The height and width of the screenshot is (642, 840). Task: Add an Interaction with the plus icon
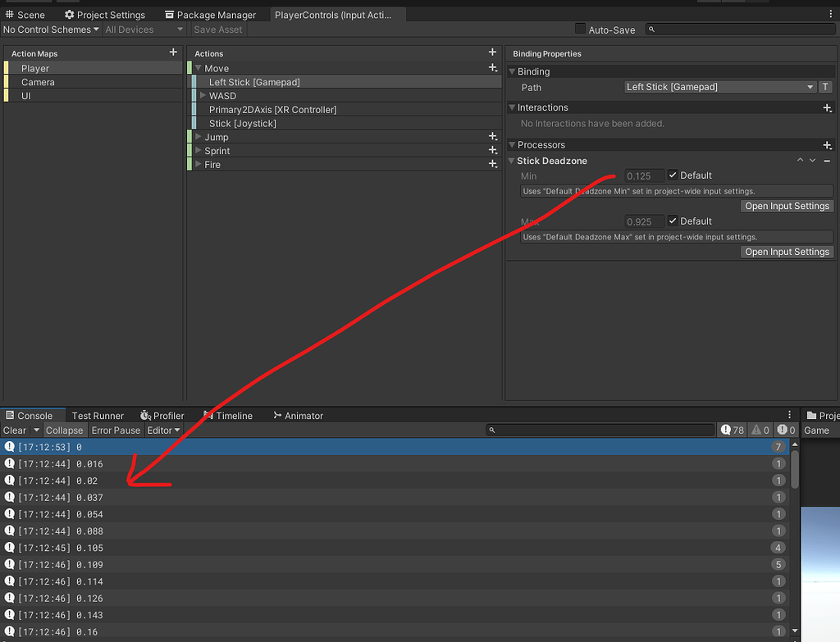click(827, 107)
